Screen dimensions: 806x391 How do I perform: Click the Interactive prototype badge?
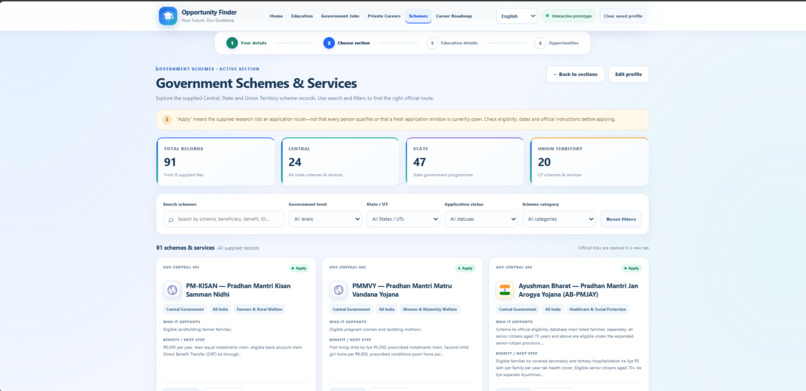569,16
